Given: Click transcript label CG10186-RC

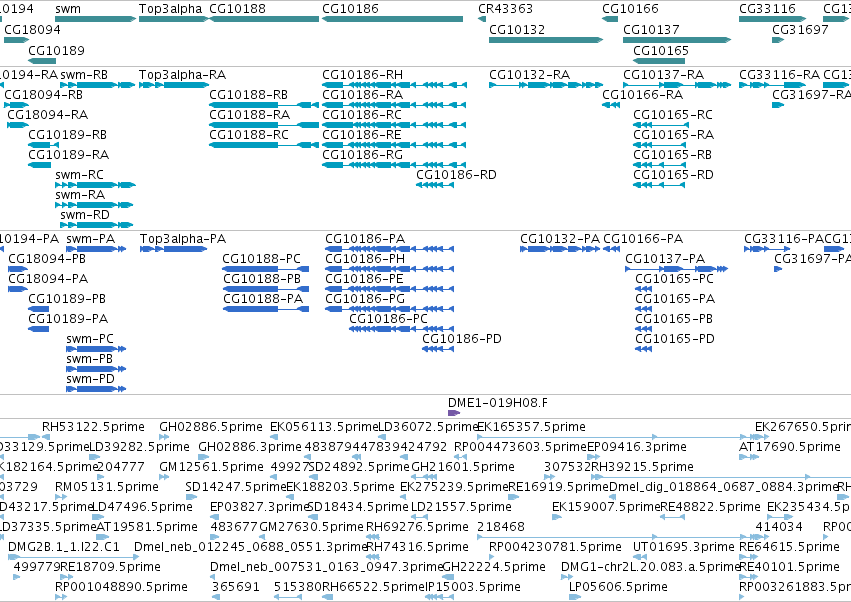Looking at the screenshot, I should (361, 115).
